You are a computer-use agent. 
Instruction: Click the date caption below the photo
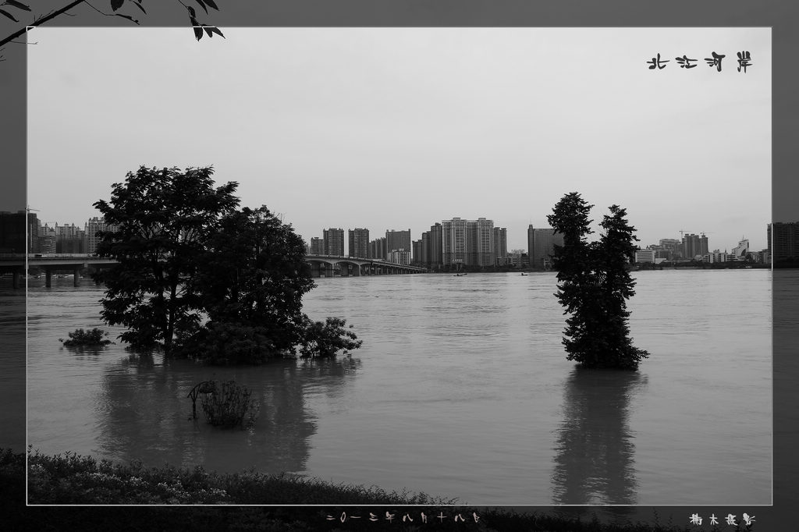403,517
